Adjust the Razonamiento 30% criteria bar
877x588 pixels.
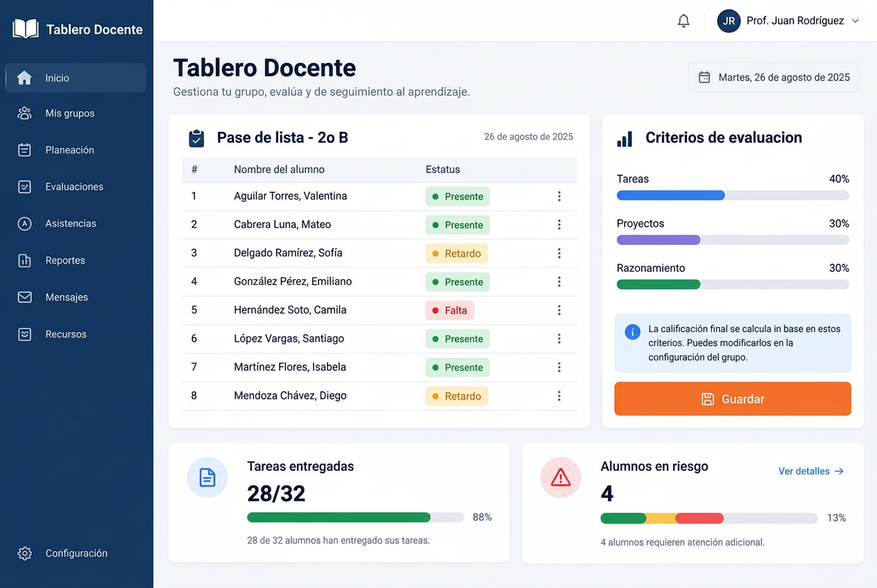(x=733, y=284)
